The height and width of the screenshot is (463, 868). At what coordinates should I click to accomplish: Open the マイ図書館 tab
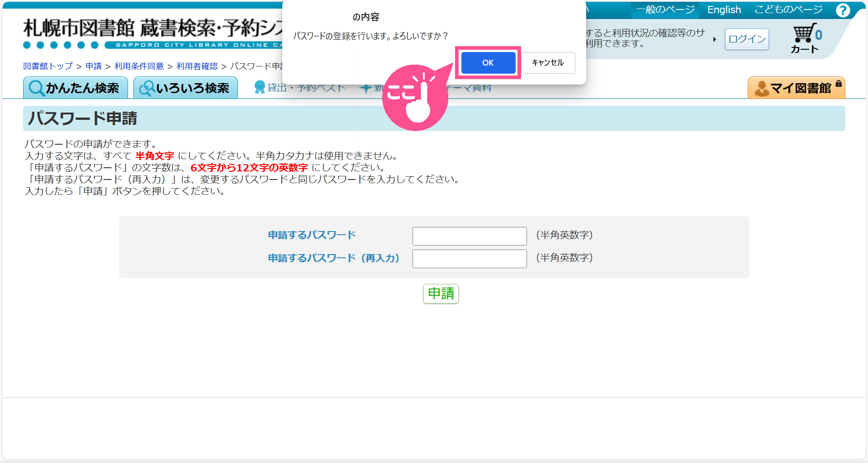[x=796, y=88]
